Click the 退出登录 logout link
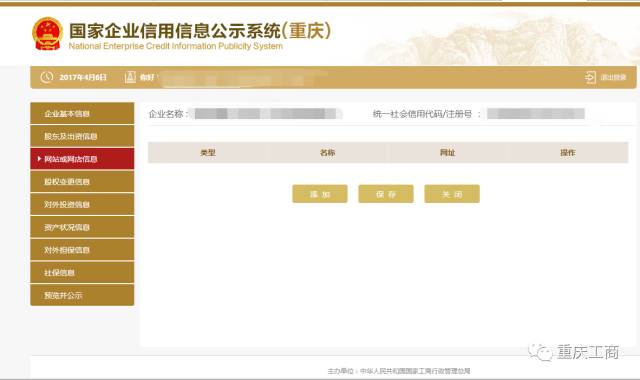Image resolution: width=640 pixels, height=380 pixels. (x=613, y=77)
